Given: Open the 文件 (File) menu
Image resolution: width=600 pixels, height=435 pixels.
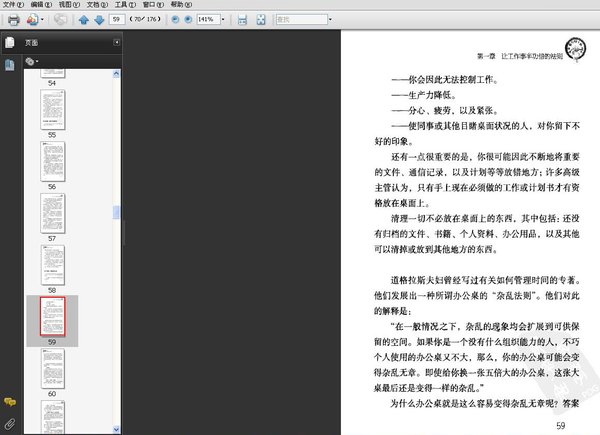Looking at the screenshot, I should click(x=12, y=5).
